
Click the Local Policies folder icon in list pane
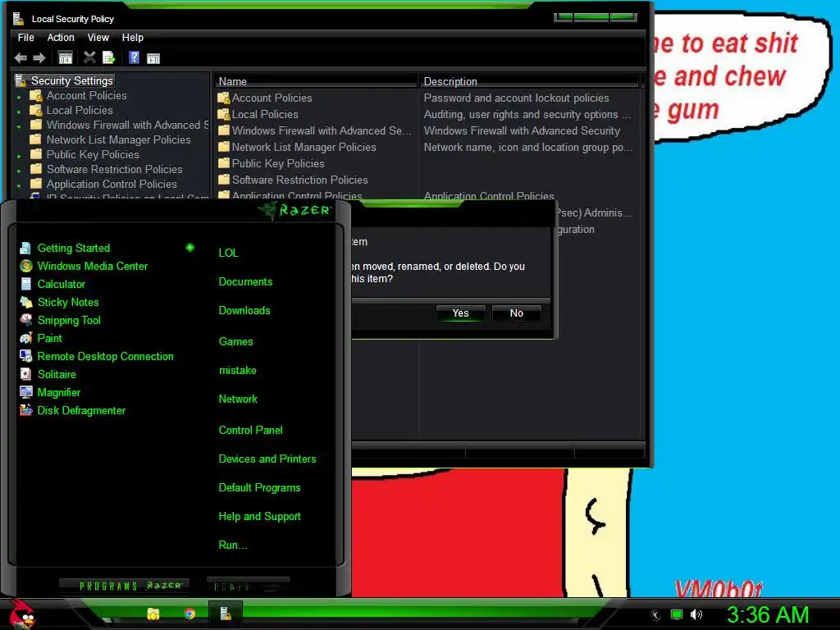[x=223, y=114]
